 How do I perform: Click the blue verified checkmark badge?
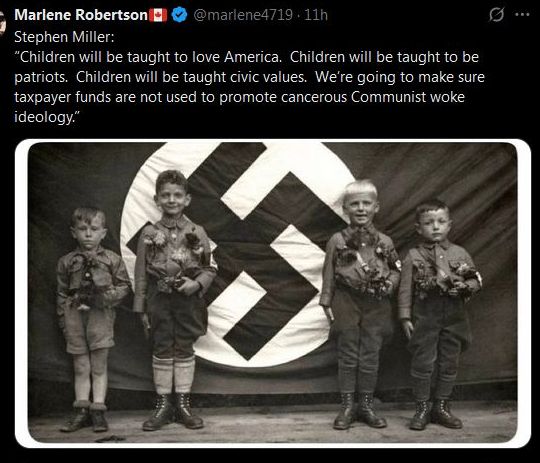click(179, 15)
